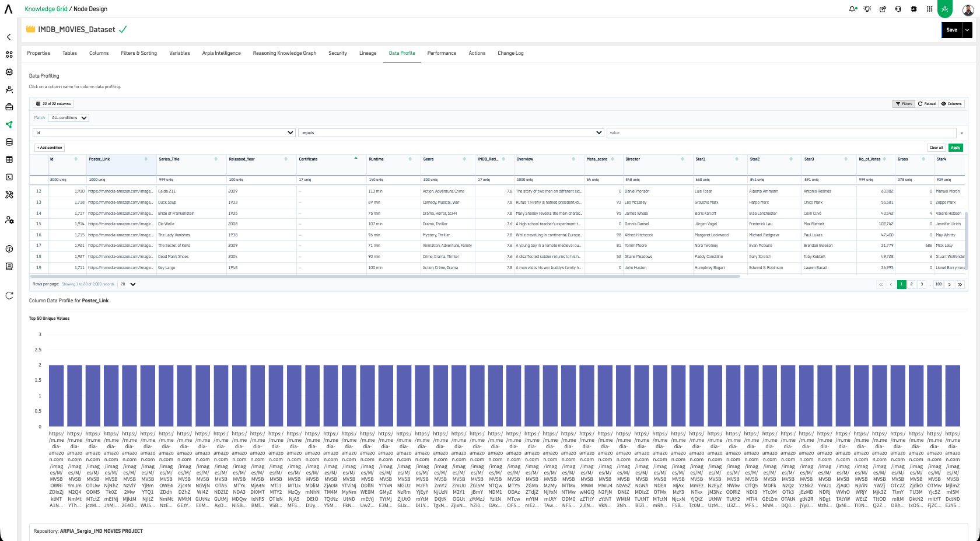Open the lightbulb ideas icon
The height and width of the screenshot is (541, 980).
tap(867, 9)
